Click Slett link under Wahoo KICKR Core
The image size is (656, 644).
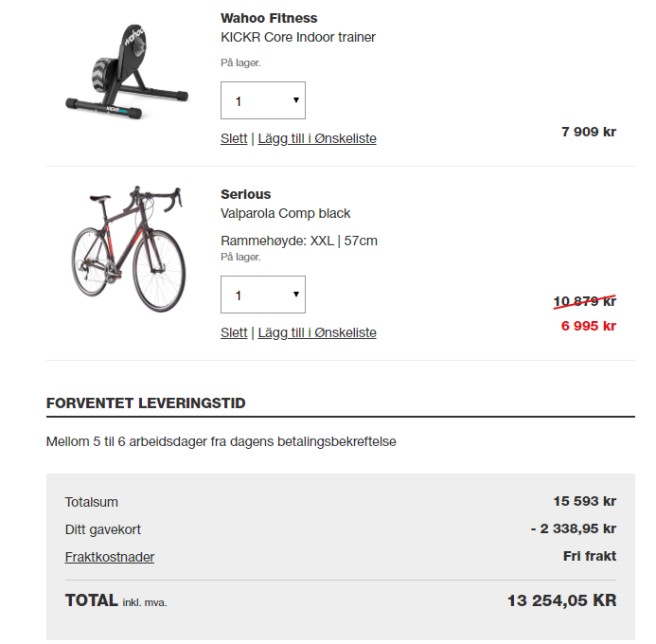[x=234, y=138]
